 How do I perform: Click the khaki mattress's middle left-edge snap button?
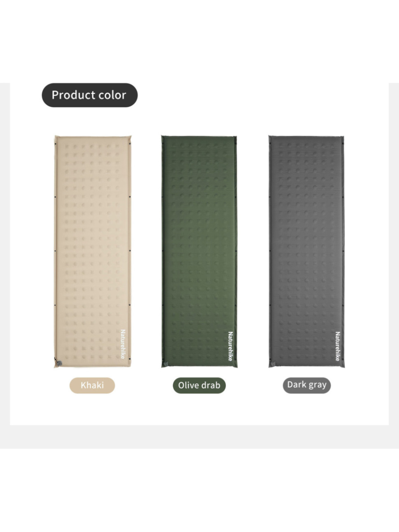(x=55, y=251)
